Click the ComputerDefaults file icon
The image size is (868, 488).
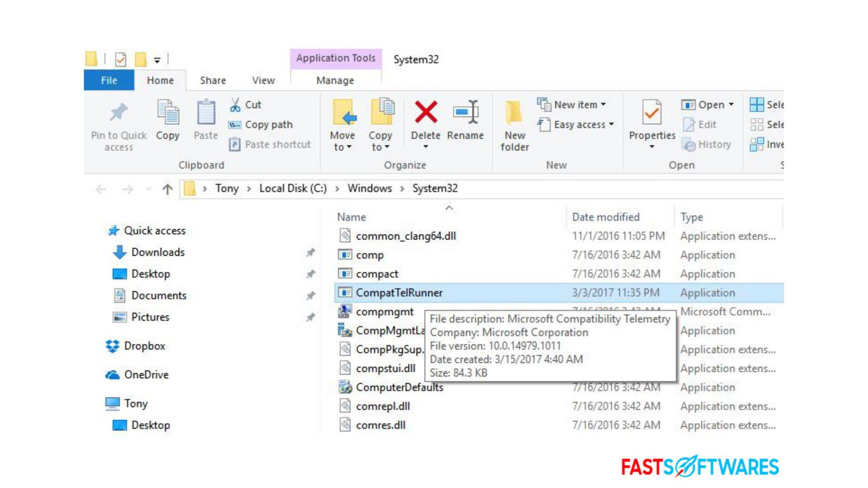tap(345, 387)
